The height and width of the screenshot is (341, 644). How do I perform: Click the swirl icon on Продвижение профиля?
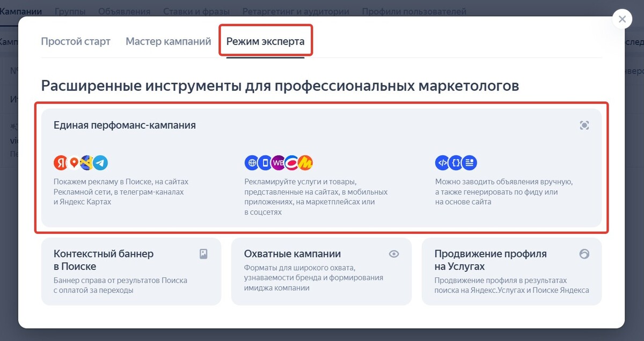[x=584, y=254]
